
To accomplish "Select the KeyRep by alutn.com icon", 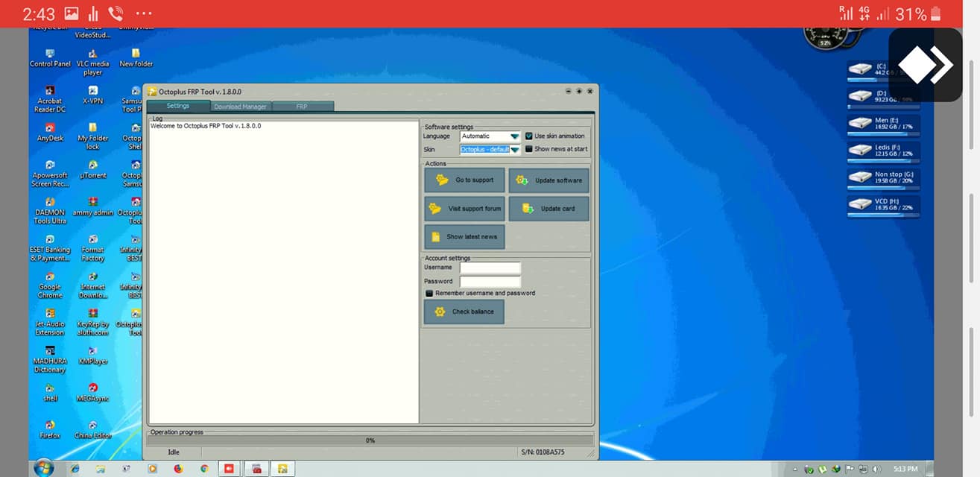I will pos(92,323).
